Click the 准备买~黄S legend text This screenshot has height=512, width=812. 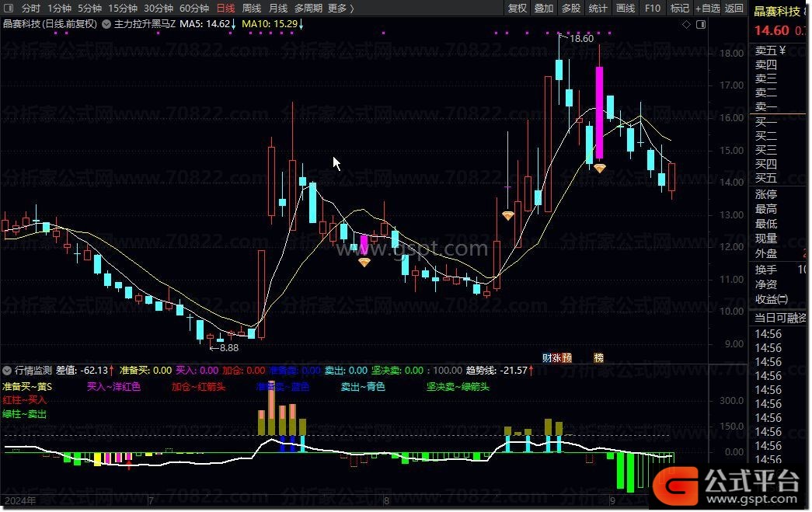coord(27,387)
